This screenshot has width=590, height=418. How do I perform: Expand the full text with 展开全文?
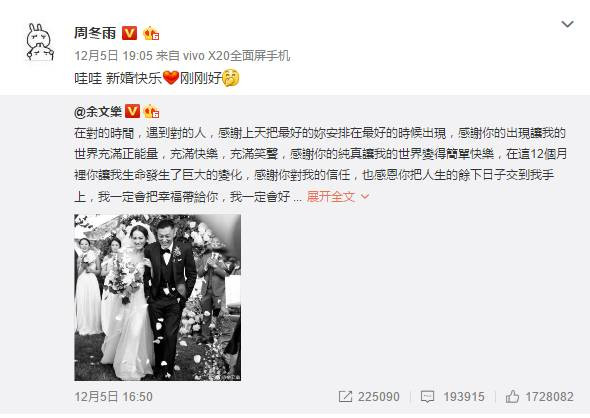coord(331,196)
